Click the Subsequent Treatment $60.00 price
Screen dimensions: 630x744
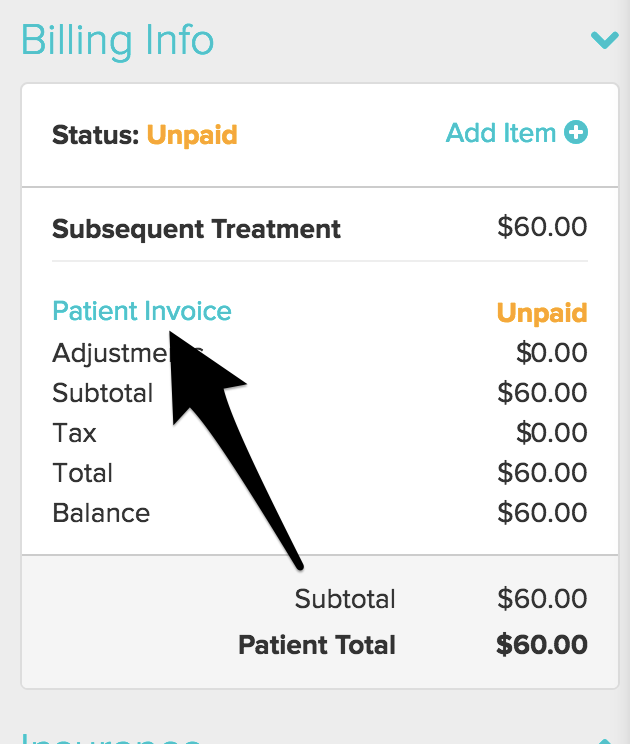[542, 227]
